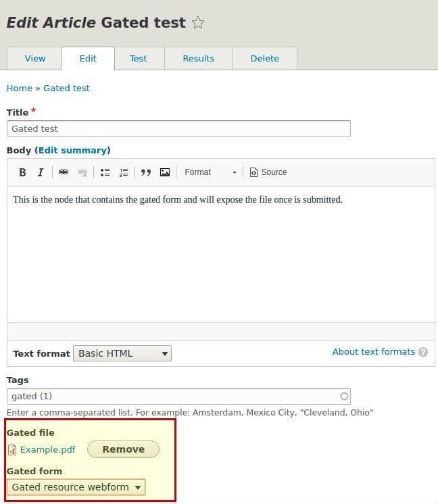Image resolution: width=438 pixels, height=504 pixels.
Task: Remove the gated file
Action: pyautogui.click(x=123, y=449)
